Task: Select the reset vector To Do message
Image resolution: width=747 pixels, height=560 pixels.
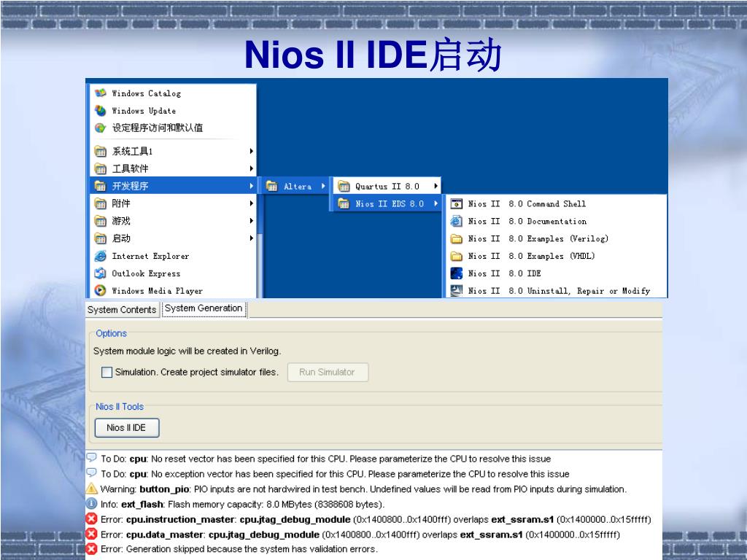Action: coord(326,459)
